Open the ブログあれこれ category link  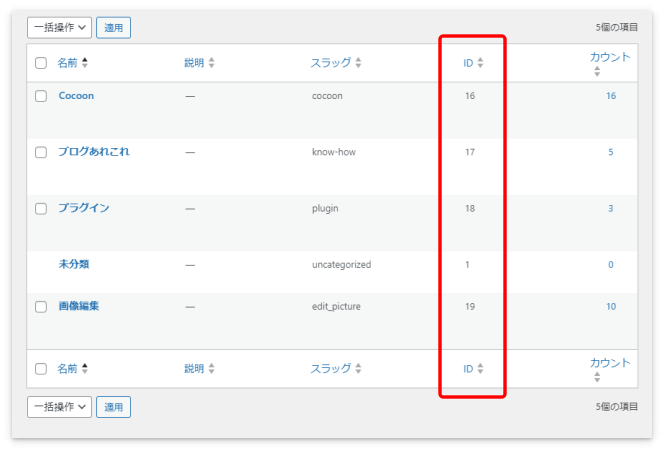[x=94, y=152]
